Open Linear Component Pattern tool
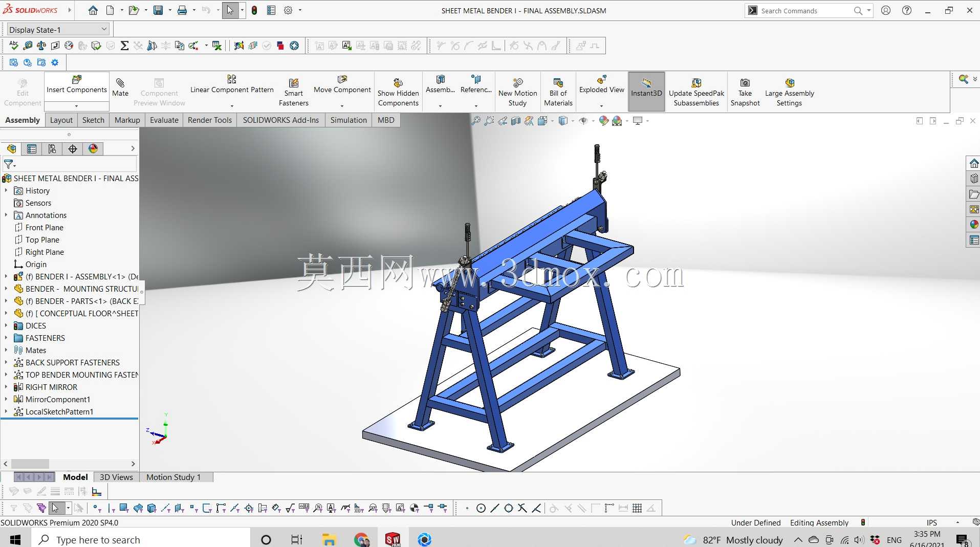This screenshot has height=547, width=980. click(x=232, y=85)
